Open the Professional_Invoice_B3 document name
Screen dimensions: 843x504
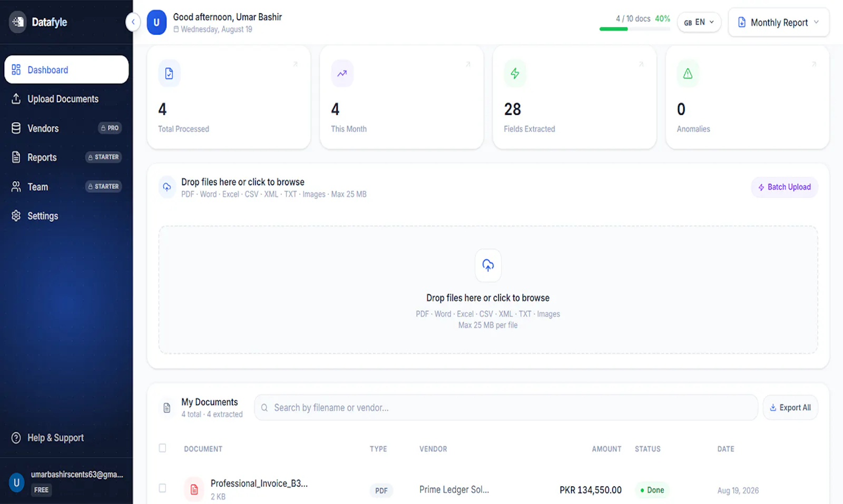click(x=259, y=483)
